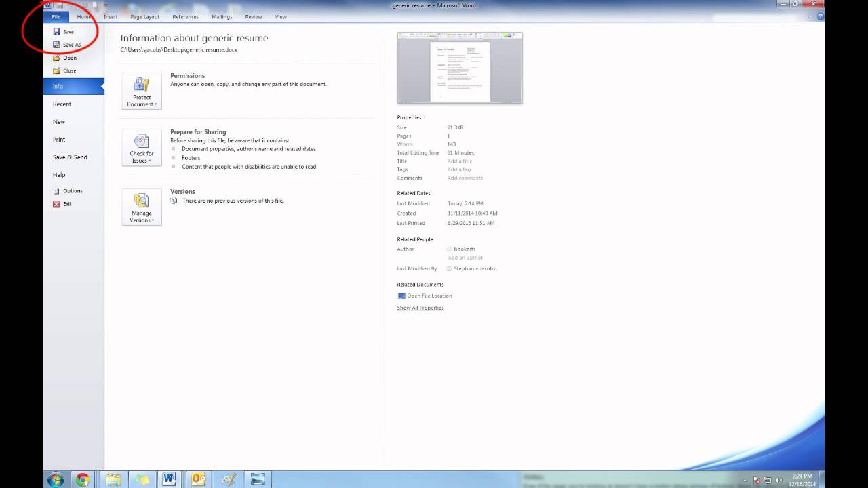The width and height of the screenshot is (868, 488).
Task: Open Windows Explorer from the taskbar
Action: point(113,480)
